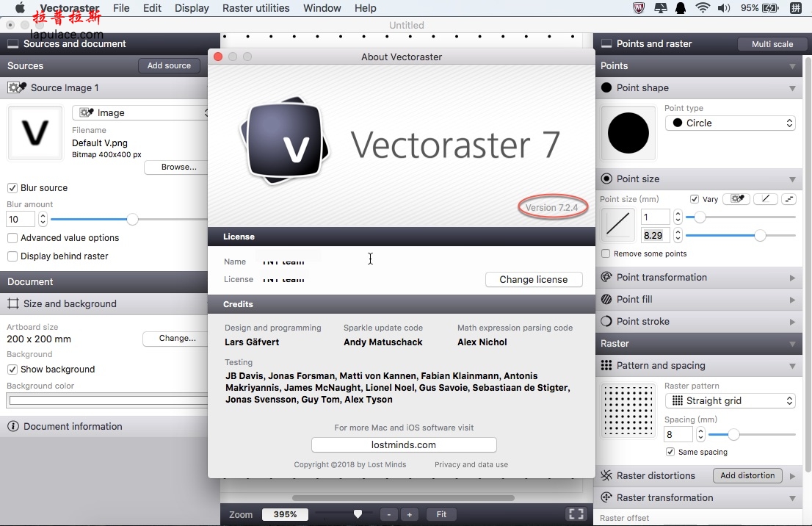Open the Help menu
812x526 pixels.
click(366, 8)
